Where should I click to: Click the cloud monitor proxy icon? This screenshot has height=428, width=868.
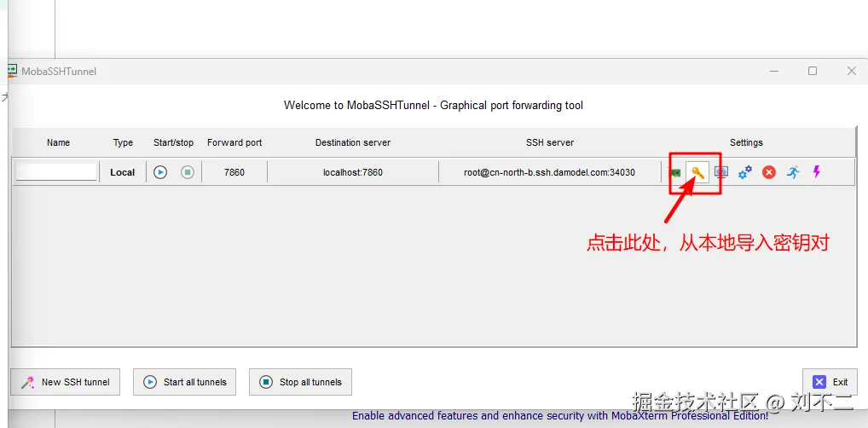tap(720, 172)
